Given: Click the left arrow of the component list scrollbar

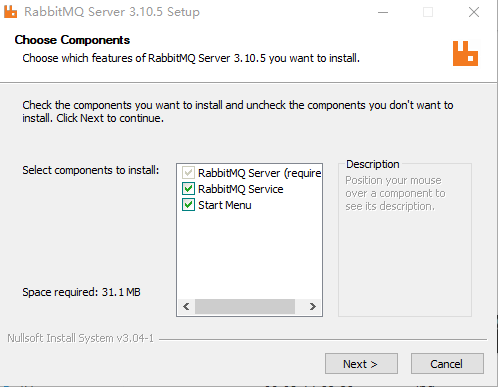Looking at the screenshot, I should [x=186, y=306].
